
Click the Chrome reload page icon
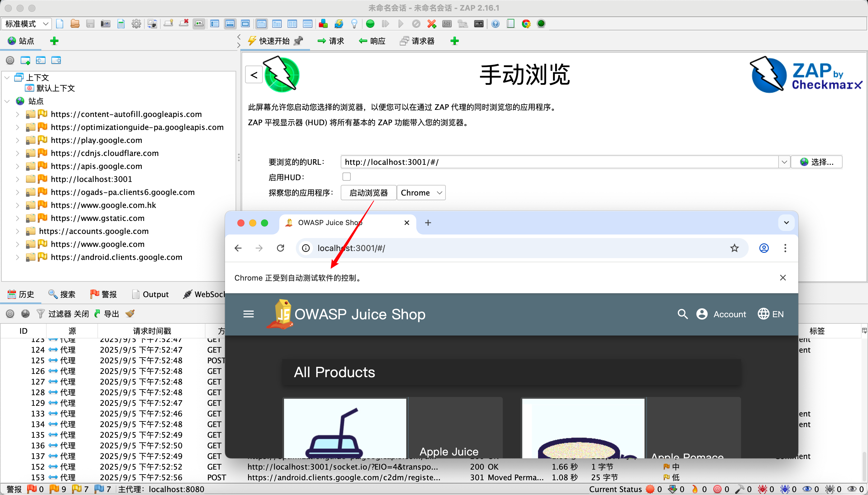click(x=280, y=248)
